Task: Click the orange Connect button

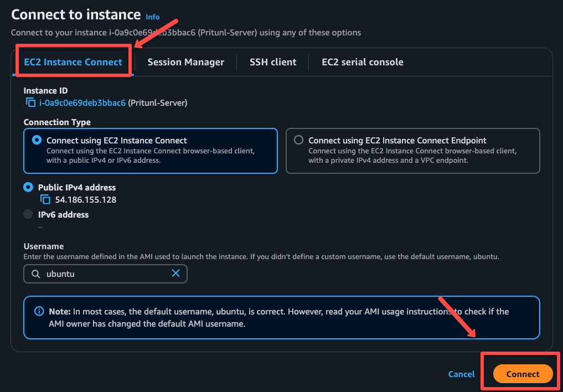Action: 522,374
